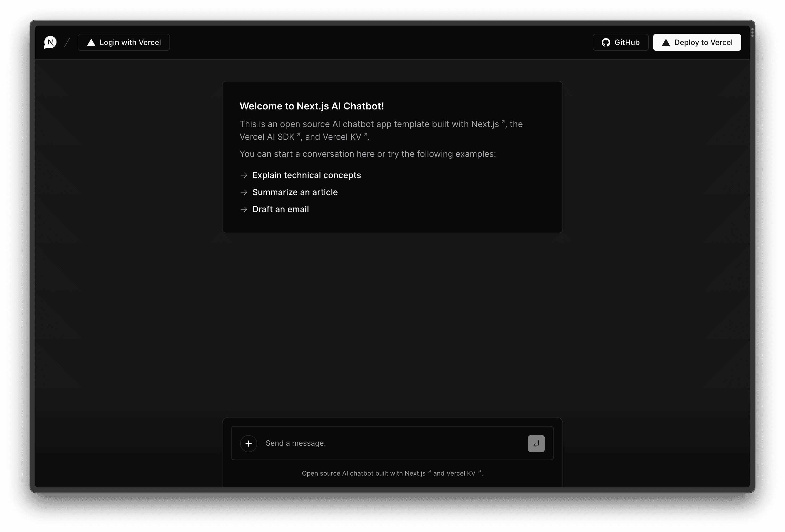The height and width of the screenshot is (532, 785).
Task: Open the GitHub repository button
Action: point(620,42)
